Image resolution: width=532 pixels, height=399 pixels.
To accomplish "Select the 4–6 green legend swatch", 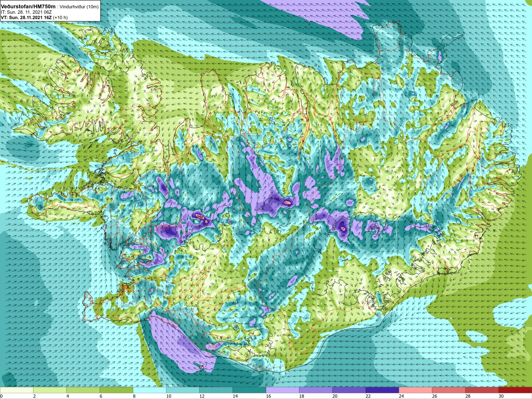I will [83, 390].
